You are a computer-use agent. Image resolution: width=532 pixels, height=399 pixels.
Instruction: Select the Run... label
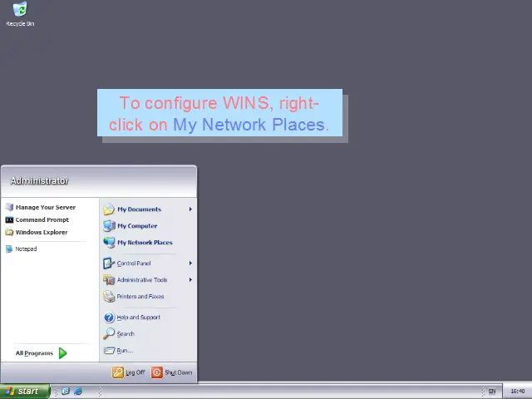[125, 351]
